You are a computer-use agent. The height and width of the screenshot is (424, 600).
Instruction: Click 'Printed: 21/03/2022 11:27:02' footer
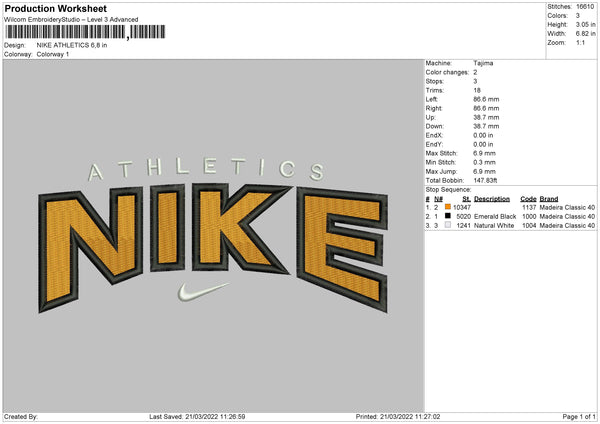coord(398,417)
